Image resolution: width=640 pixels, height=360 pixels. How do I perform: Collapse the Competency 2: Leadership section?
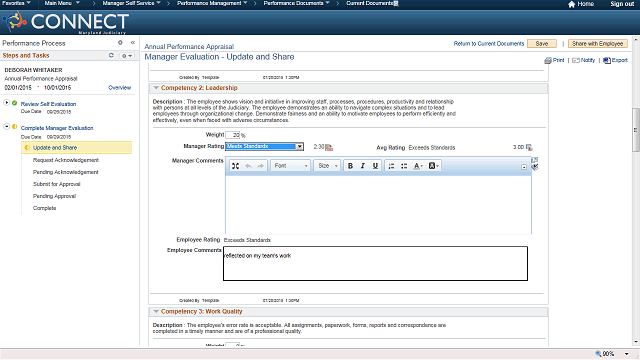pyautogui.click(x=156, y=88)
